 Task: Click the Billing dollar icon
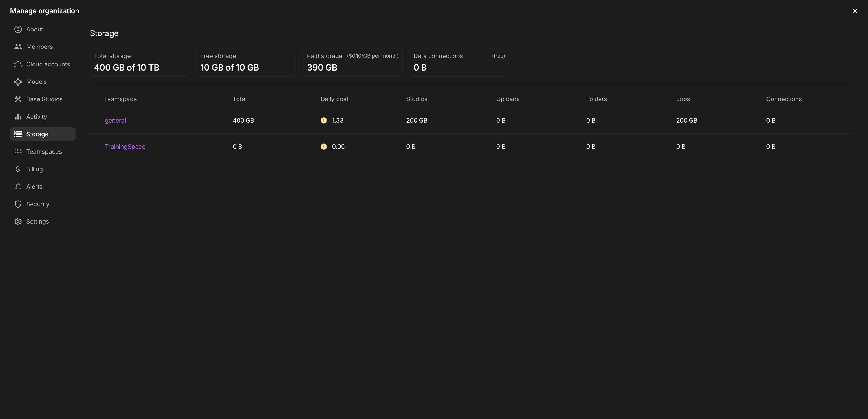point(18,169)
